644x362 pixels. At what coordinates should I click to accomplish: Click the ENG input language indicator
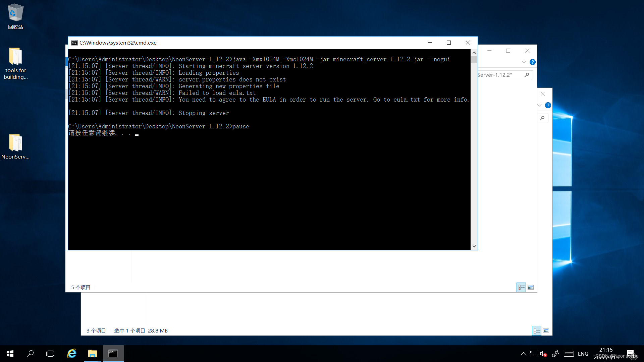tap(583, 354)
